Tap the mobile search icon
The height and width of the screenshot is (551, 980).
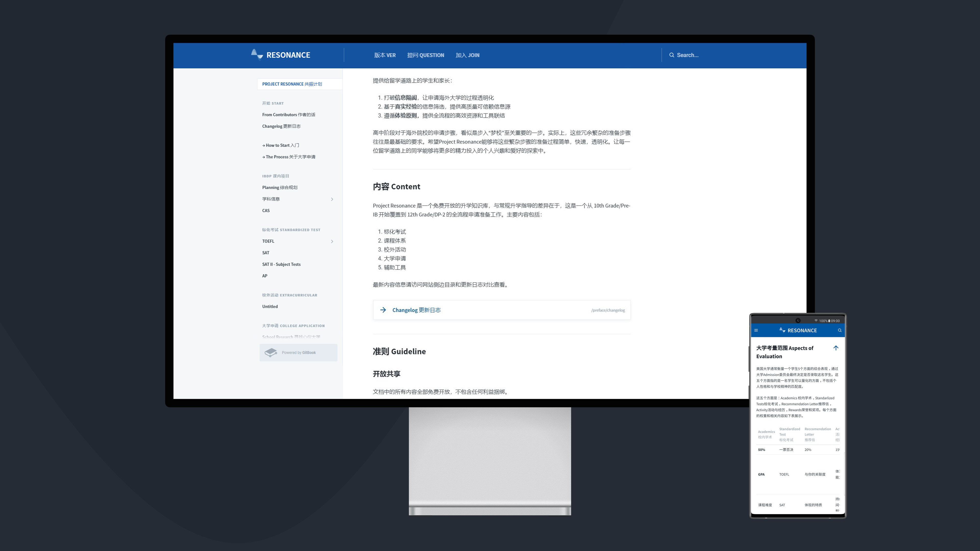(840, 330)
